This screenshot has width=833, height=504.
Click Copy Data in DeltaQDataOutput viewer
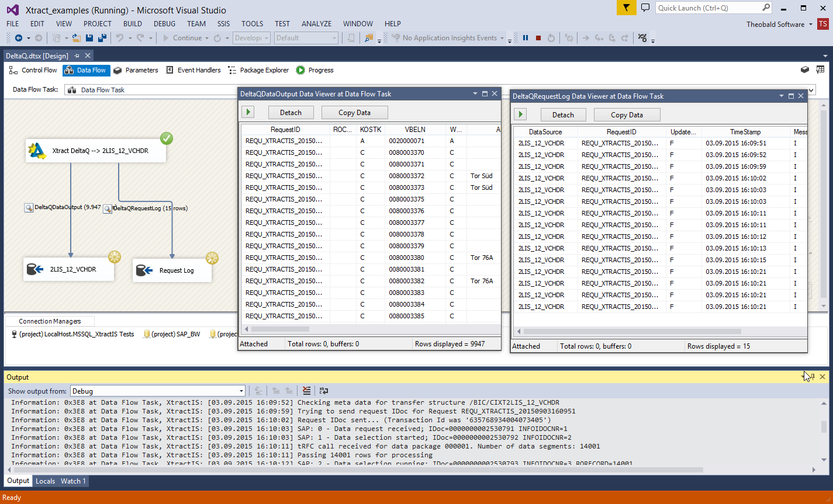pos(354,113)
